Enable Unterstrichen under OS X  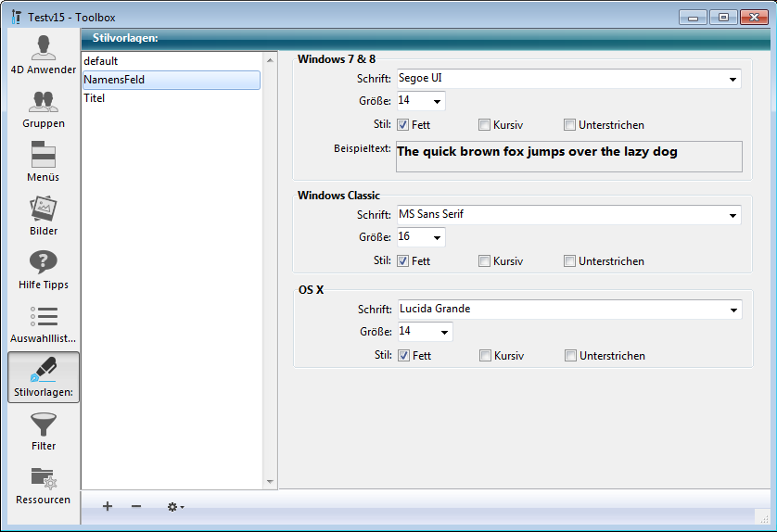point(571,356)
